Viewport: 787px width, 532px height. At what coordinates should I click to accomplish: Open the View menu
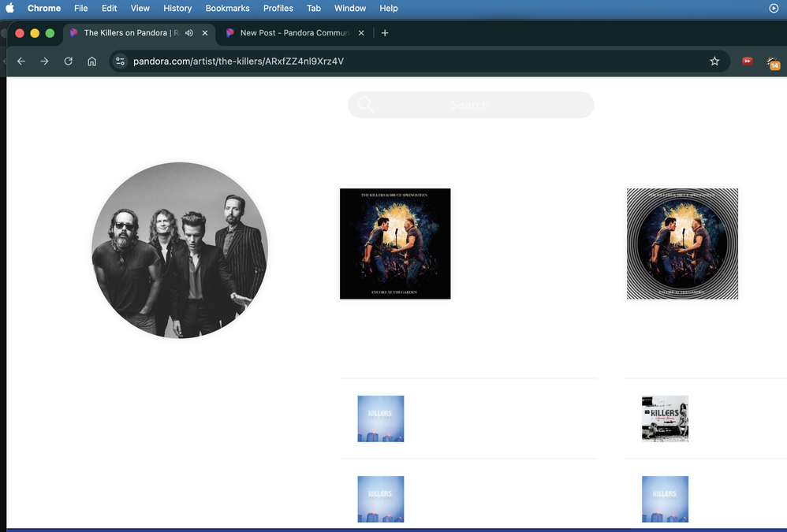tap(140, 8)
